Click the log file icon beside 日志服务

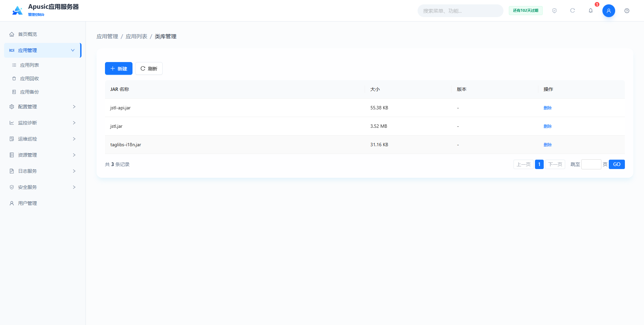point(12,171)
